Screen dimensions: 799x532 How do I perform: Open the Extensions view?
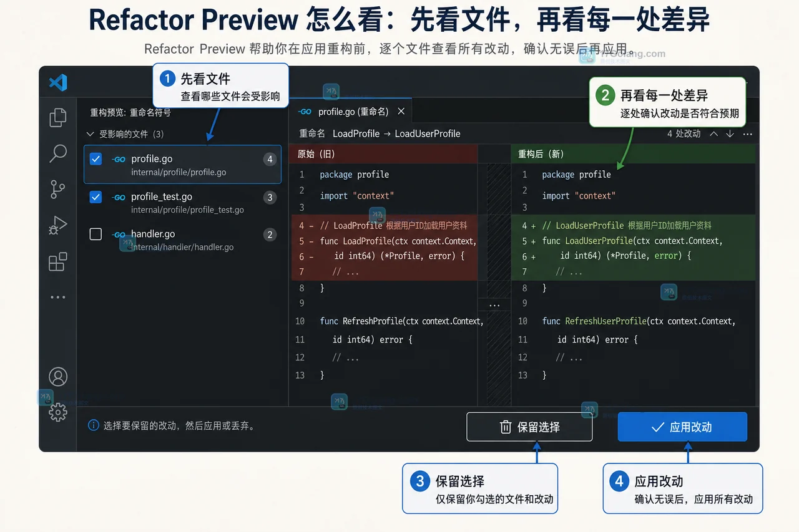point(58,261)
